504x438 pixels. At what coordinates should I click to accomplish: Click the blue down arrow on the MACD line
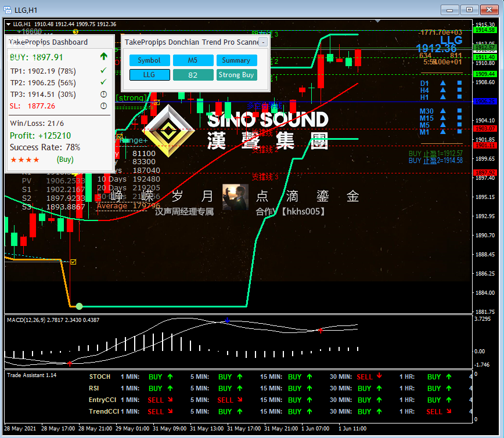tap(227, 320)
